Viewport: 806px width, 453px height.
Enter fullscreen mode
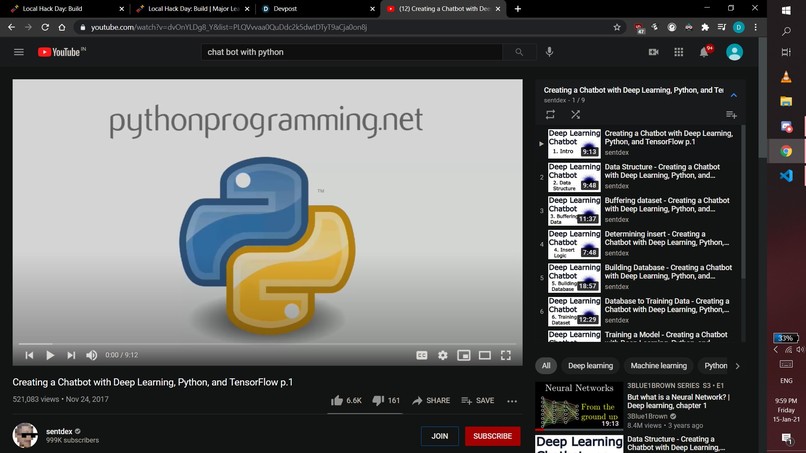[506, 355]
